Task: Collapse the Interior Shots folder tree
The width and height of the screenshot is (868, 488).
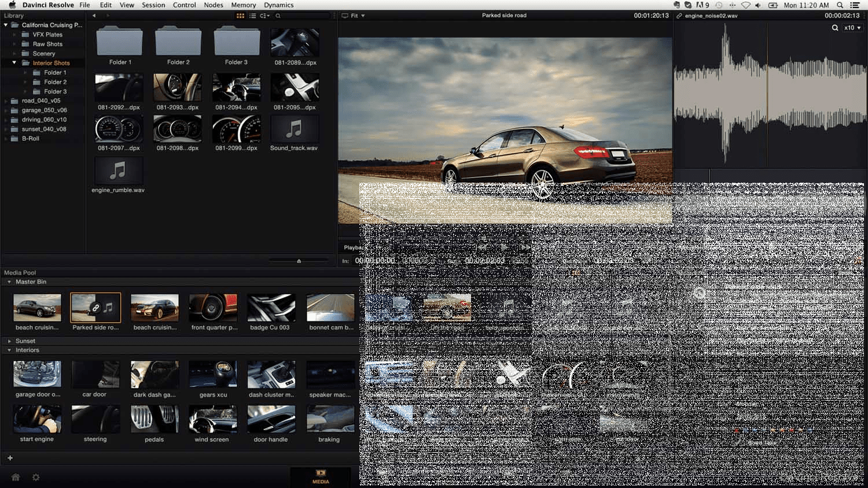Action: coord(14,63)
